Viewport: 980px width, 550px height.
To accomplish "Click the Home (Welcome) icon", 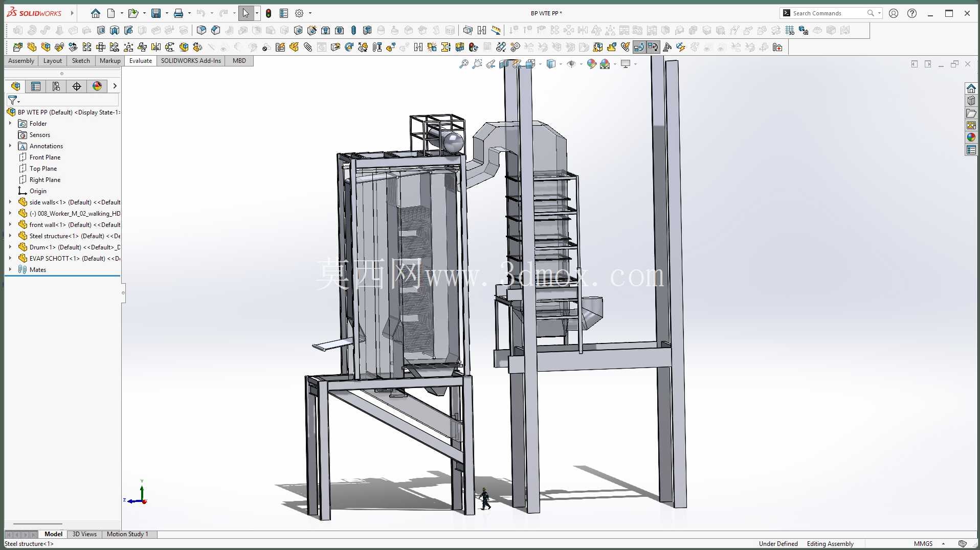I will pyautogui.click(x=95, y=13).
